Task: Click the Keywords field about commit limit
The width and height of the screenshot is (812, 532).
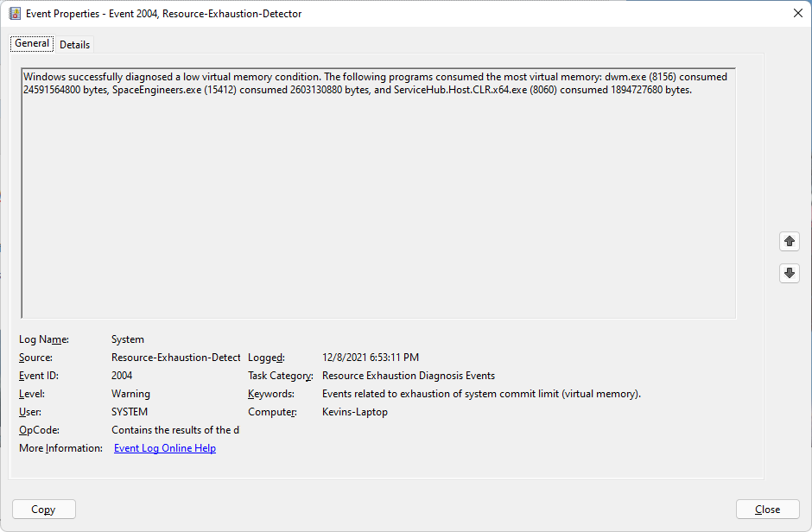Action: [481, 394]
